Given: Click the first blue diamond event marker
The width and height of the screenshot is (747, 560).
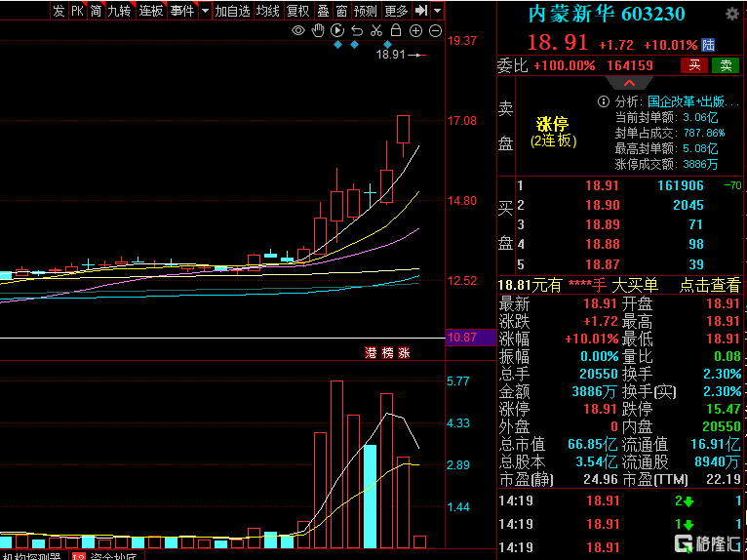Looking at the screenshot, I should [x=337, y=45].
